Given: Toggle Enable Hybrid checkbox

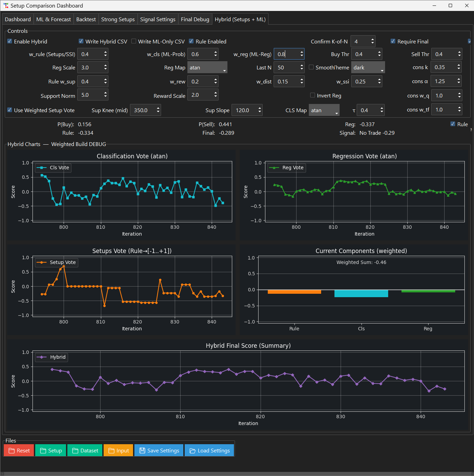Looking at the screenshot, I should click(x=10, y=41).
